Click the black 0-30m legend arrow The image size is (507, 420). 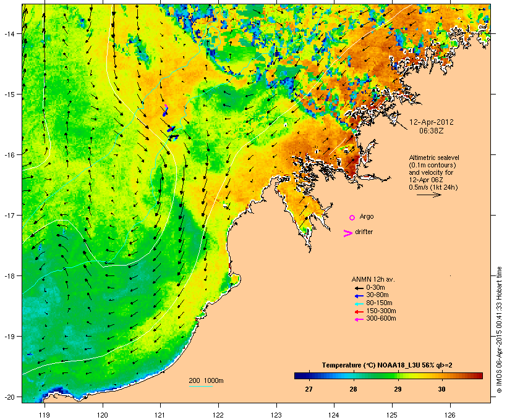coord(359,288)
